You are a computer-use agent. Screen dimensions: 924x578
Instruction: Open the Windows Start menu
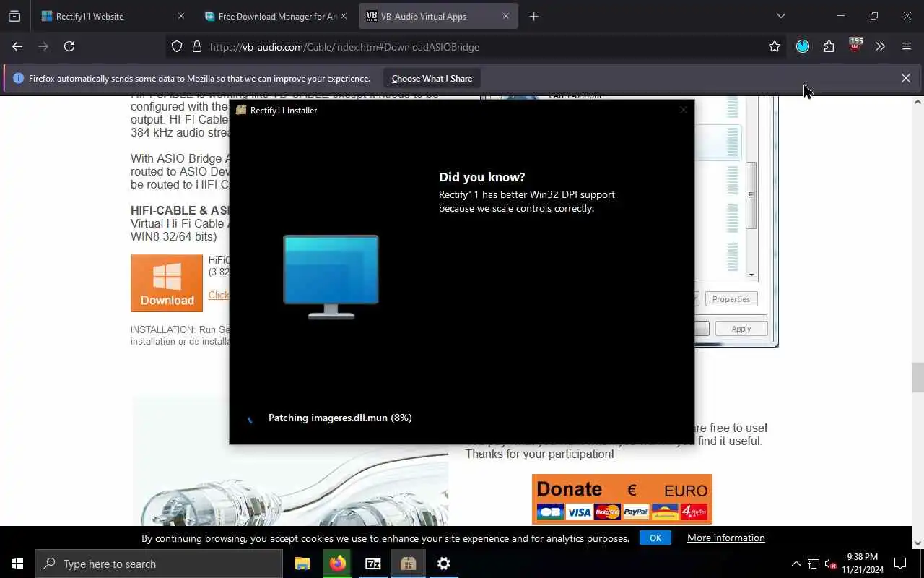point(17,564)
